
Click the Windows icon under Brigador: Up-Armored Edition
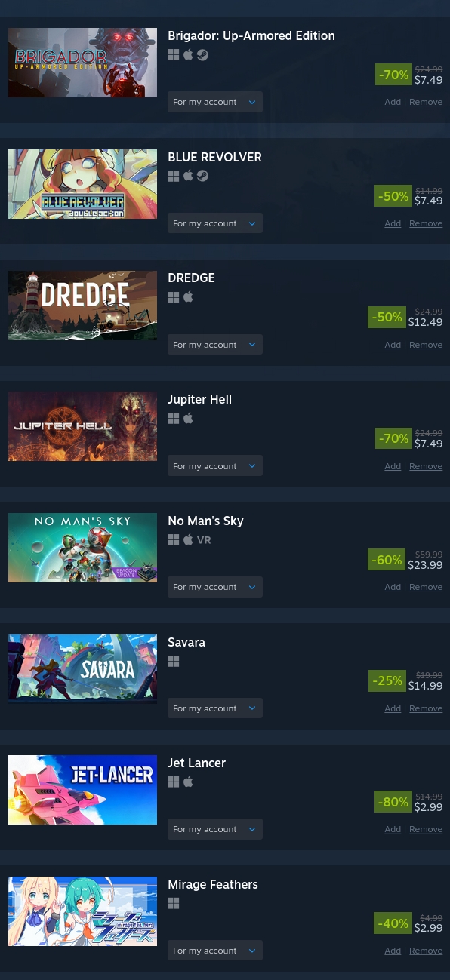coord(173,55)
